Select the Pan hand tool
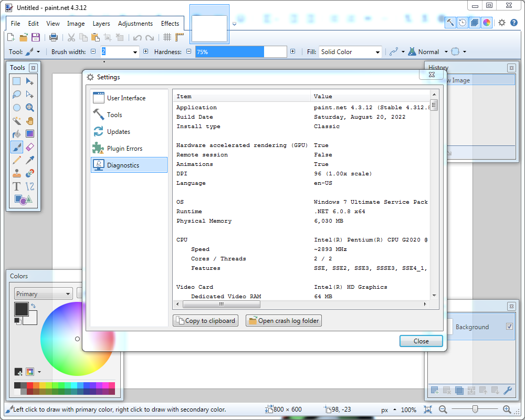This screenshot has height=420, width=525. click(30, 121)
